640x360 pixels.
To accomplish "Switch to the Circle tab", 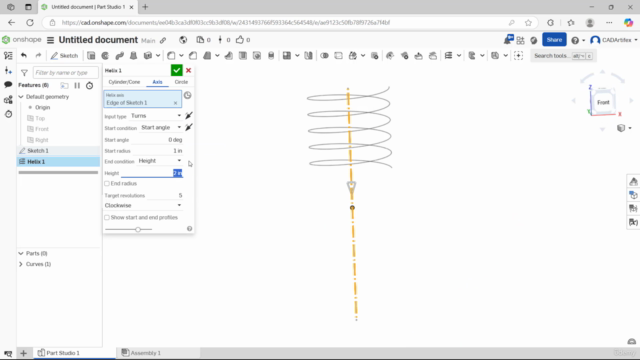I will [x=181, y=82].
